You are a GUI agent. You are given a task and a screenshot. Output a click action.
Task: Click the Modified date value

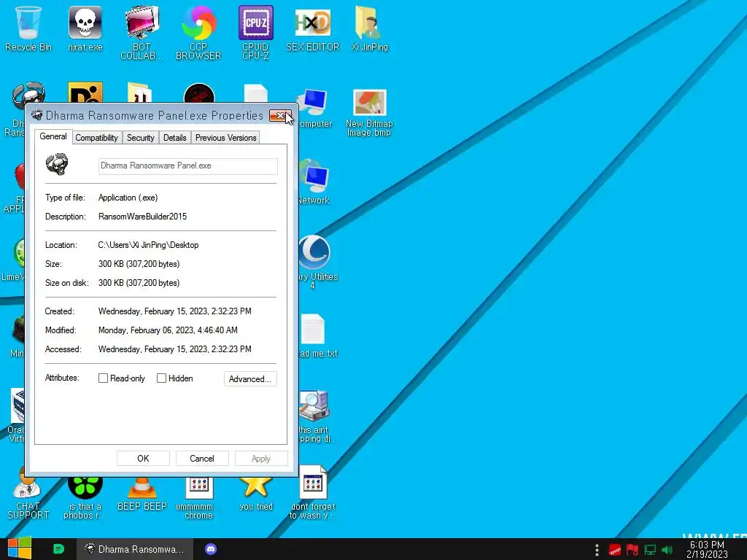[x=168, y=330]
